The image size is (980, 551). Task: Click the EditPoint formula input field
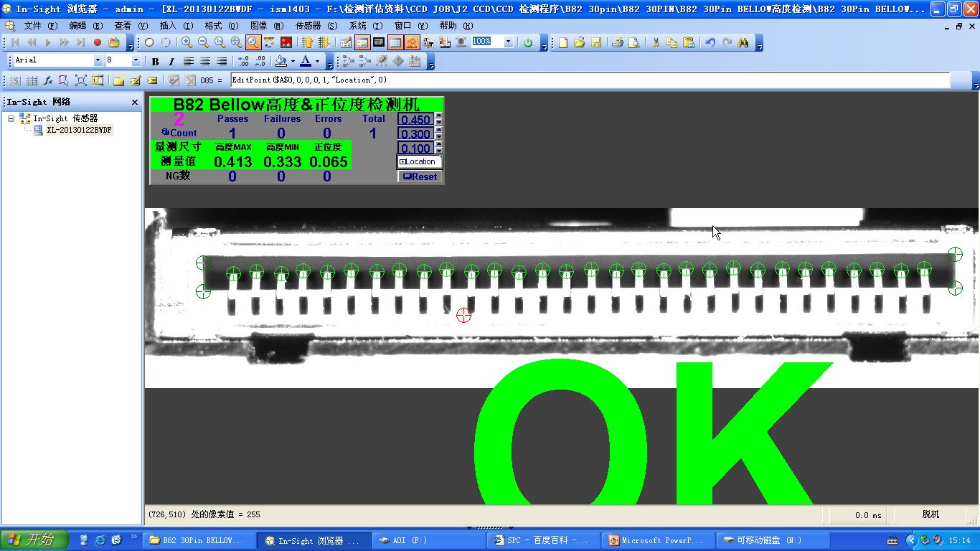(590, 80)
